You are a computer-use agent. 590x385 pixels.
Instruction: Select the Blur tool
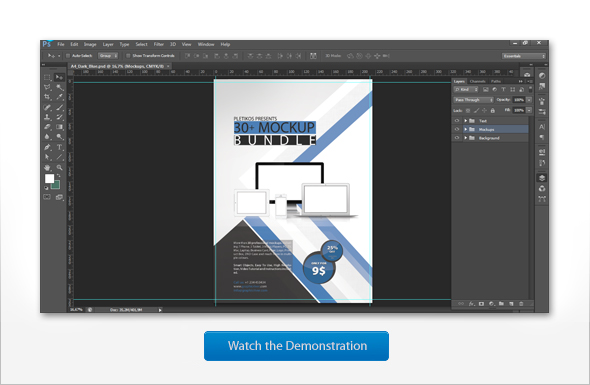point(47,137)
